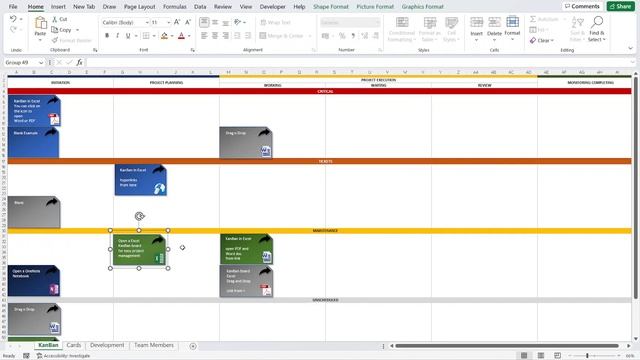Click the Insert Function fx icon
The height and width of the screenshot is (360, 640).
79,62
